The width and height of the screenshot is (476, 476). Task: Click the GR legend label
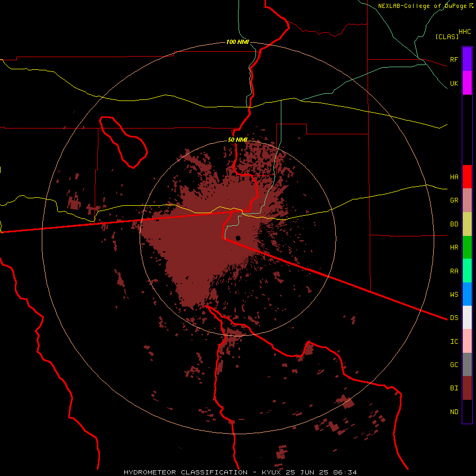(454, 200)
